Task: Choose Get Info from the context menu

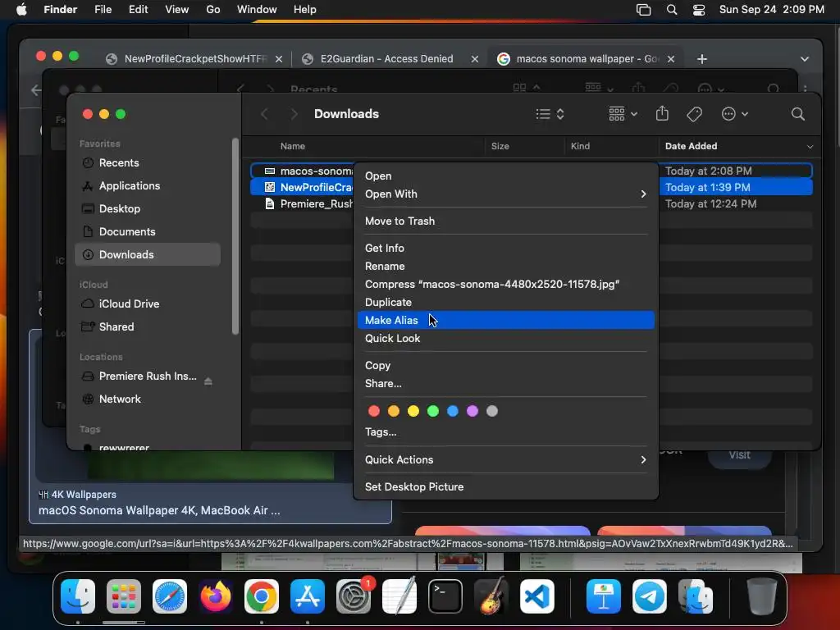Action: click(x=505, y=248)
